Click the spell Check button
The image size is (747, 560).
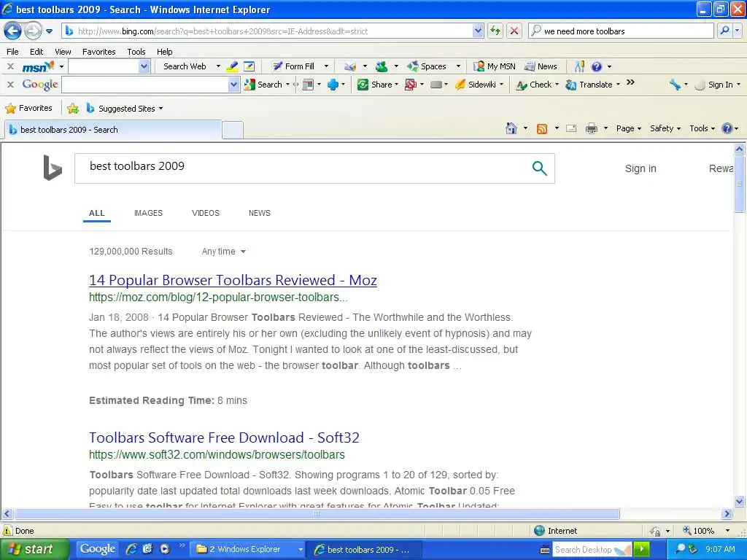534,85
